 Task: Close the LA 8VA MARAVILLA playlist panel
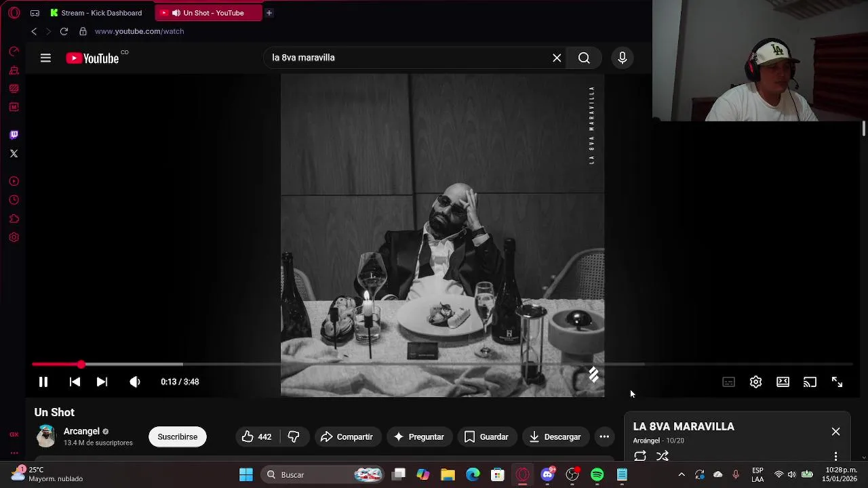coord(835,432)
